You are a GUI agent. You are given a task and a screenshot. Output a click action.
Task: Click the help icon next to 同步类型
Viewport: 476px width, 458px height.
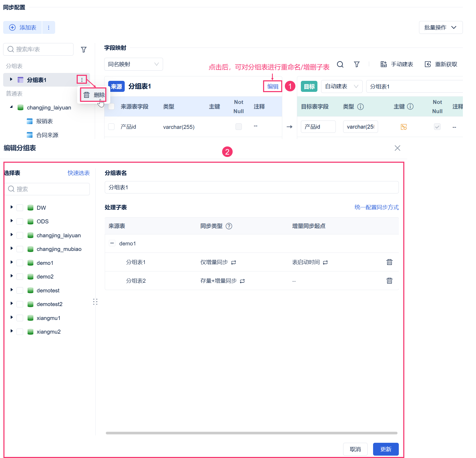pos(229,226)
